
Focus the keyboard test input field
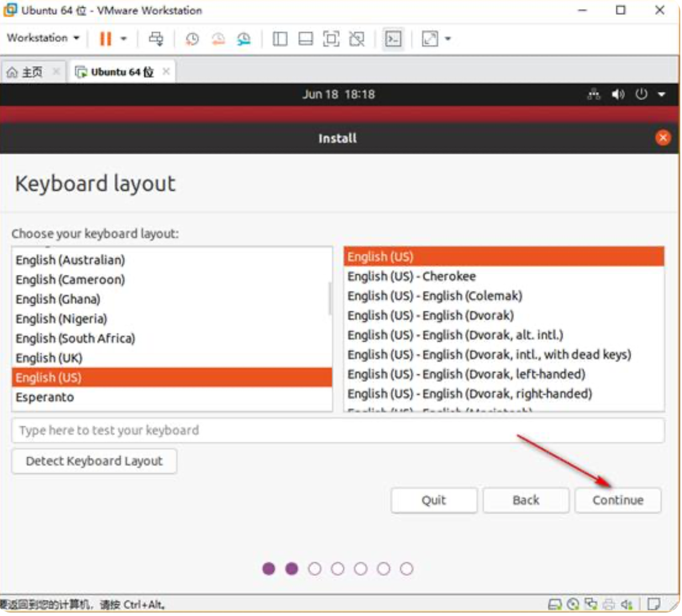click(x=338, y=430)
